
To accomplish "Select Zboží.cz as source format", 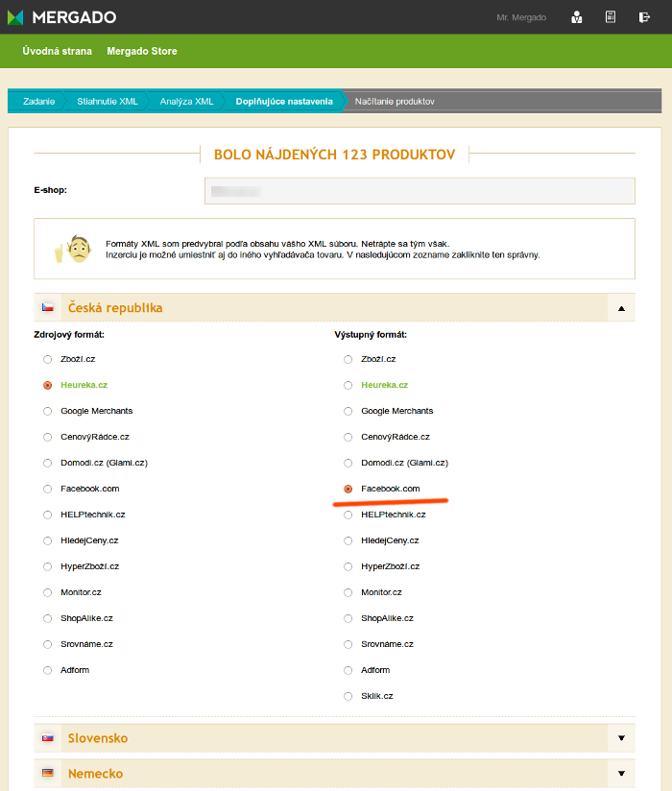I will (x=47, y=359).
